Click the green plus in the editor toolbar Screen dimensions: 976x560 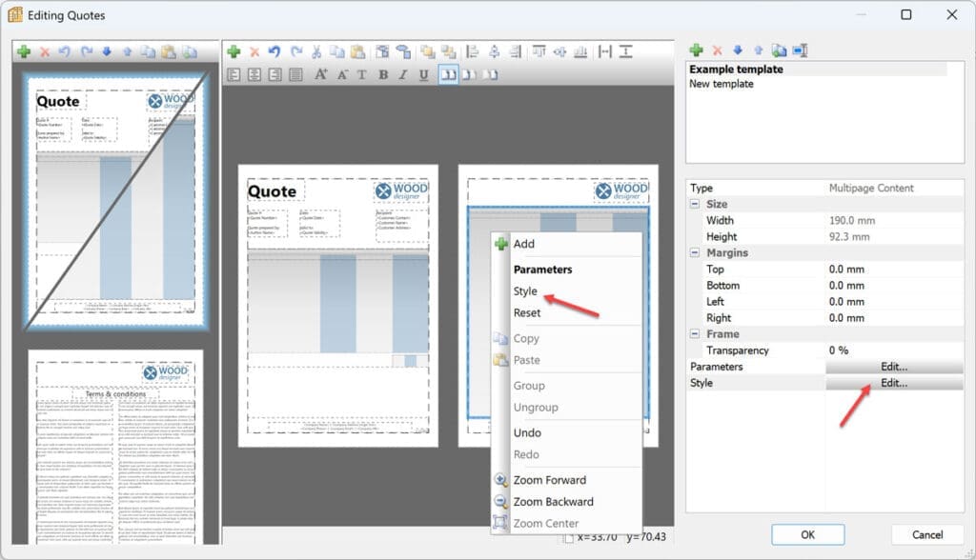(x=234, y=51)
